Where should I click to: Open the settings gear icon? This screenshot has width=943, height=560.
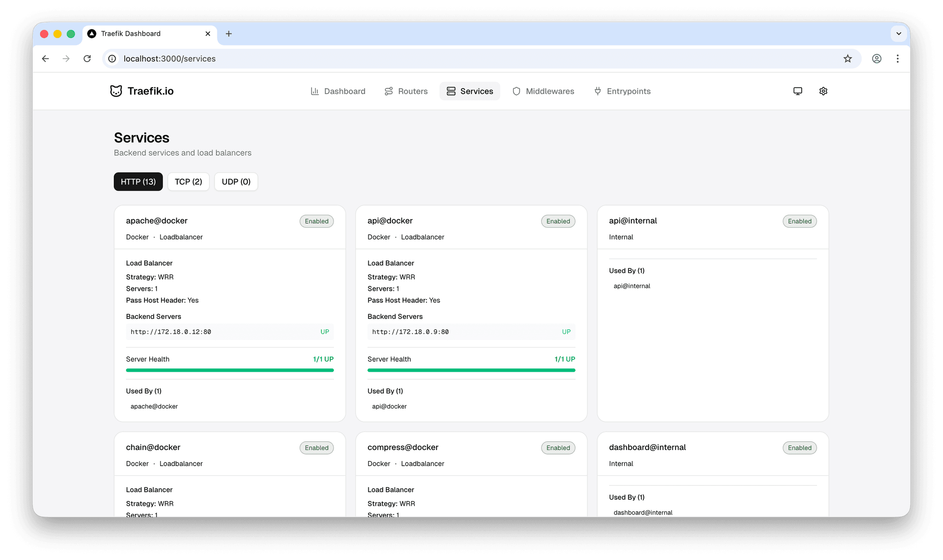pos(823,91)
